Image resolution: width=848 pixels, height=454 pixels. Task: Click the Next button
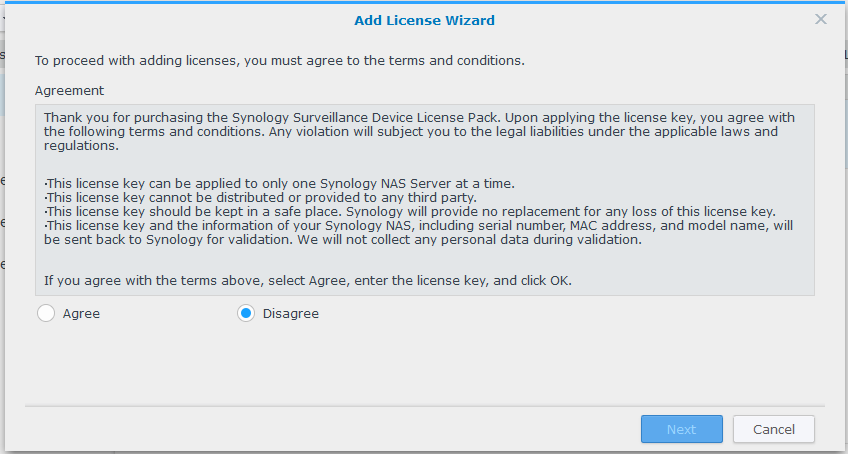[681, 429]
